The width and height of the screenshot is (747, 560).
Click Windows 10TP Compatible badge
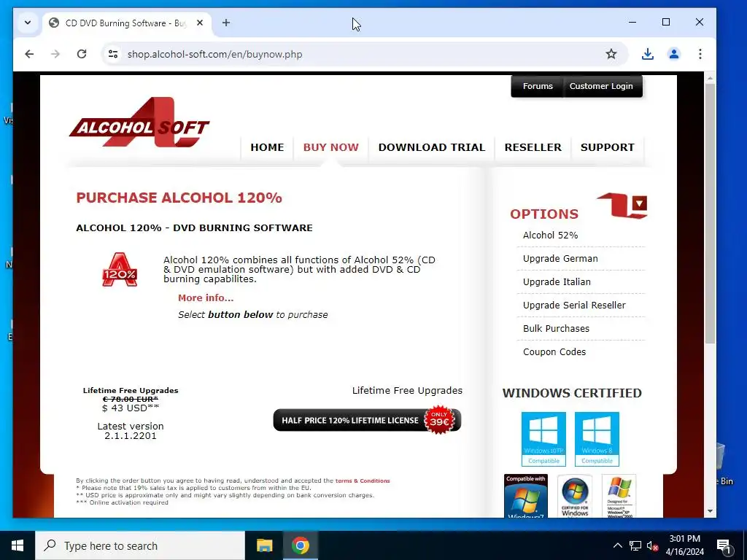543,439
